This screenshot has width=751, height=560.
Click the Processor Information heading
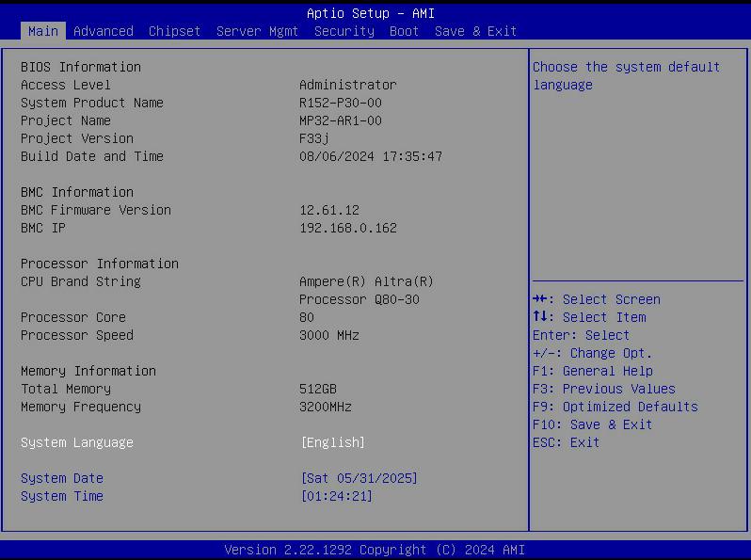[100, 264]
